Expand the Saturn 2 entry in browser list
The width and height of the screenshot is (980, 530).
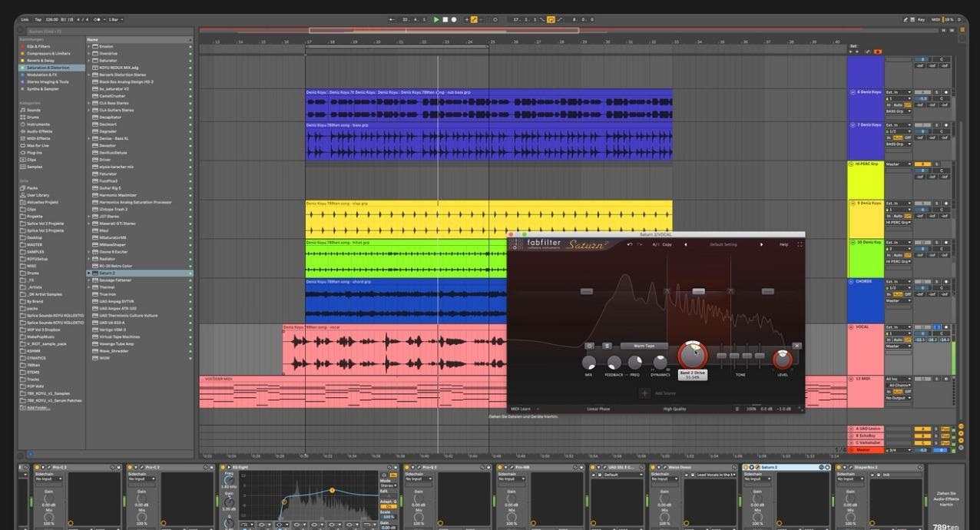coord(89,273)
